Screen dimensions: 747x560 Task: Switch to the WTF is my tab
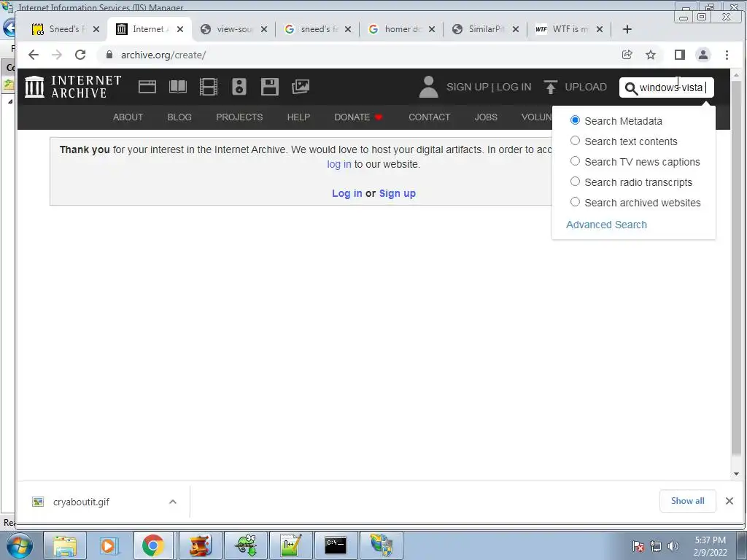point(569,29)
